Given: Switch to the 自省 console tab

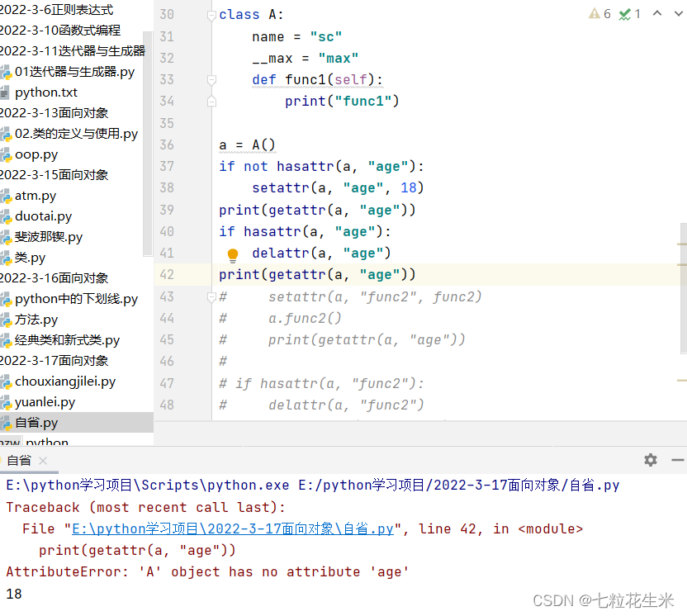Looking at the screenshot, I should pos(18,461).
